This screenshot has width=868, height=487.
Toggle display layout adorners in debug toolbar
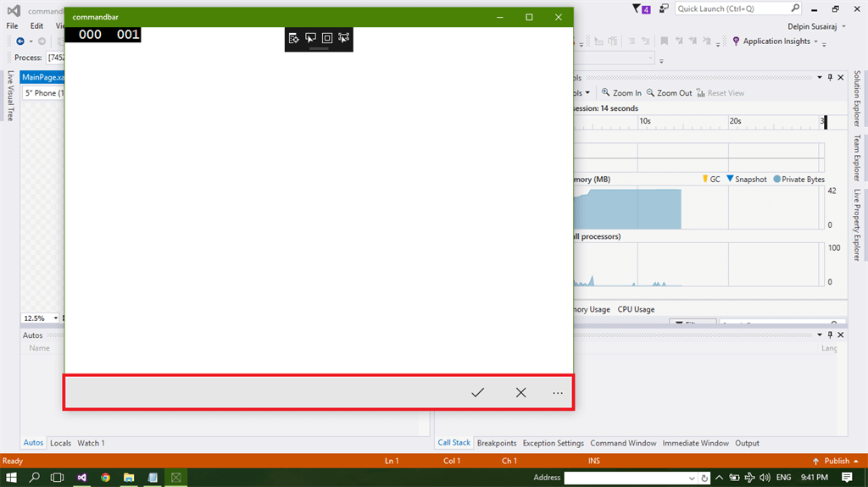click(x=327, y=38)
